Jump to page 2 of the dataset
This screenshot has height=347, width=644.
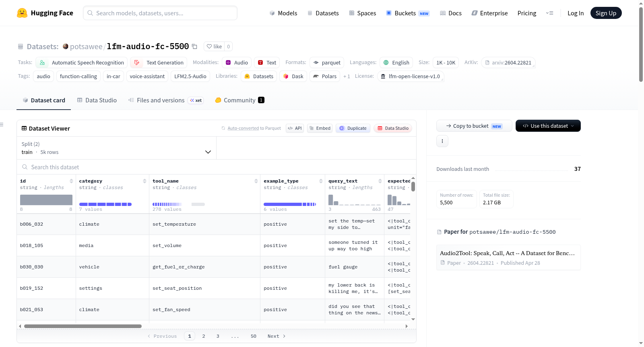click(204, 336)
